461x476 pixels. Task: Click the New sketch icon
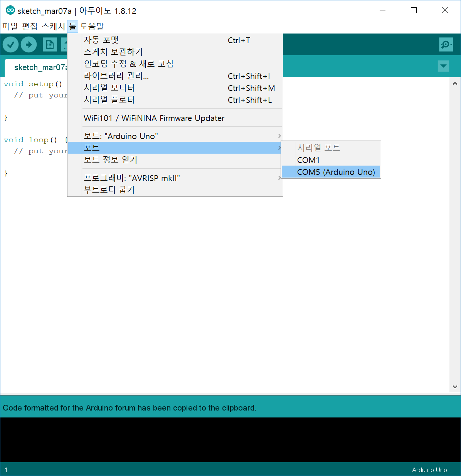tap(50, 45)
